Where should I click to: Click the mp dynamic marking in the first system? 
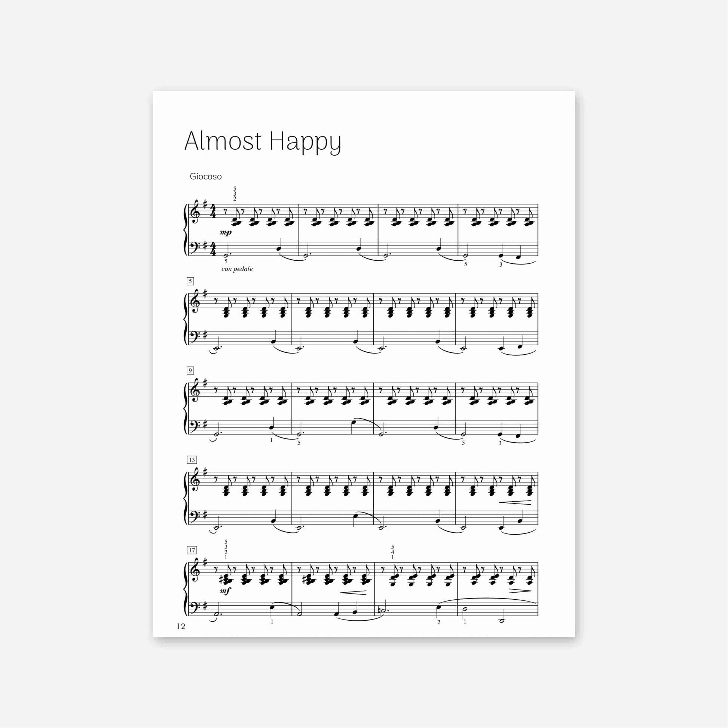pyautogui.click(x=226, y=232)
